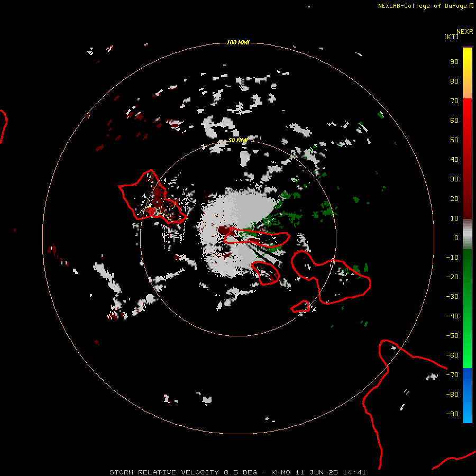
Task: Click the NEXR label above the color scale
Action: click(464, 32)
